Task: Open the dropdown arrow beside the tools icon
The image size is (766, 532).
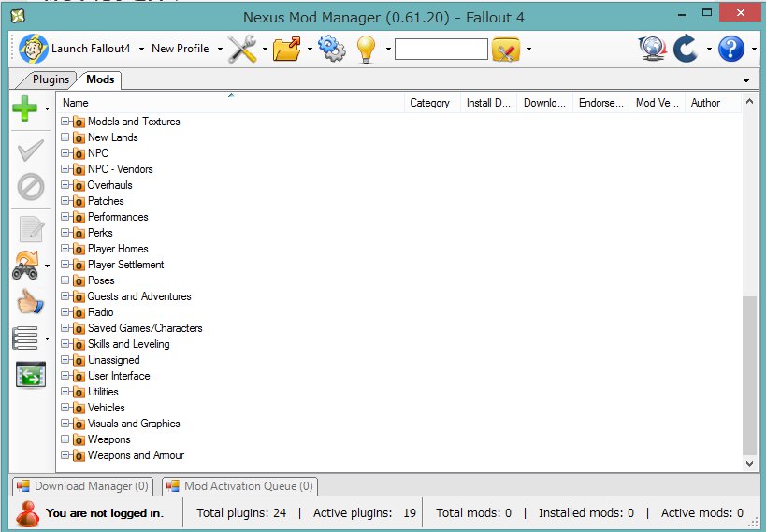Action: coord(265,49)
